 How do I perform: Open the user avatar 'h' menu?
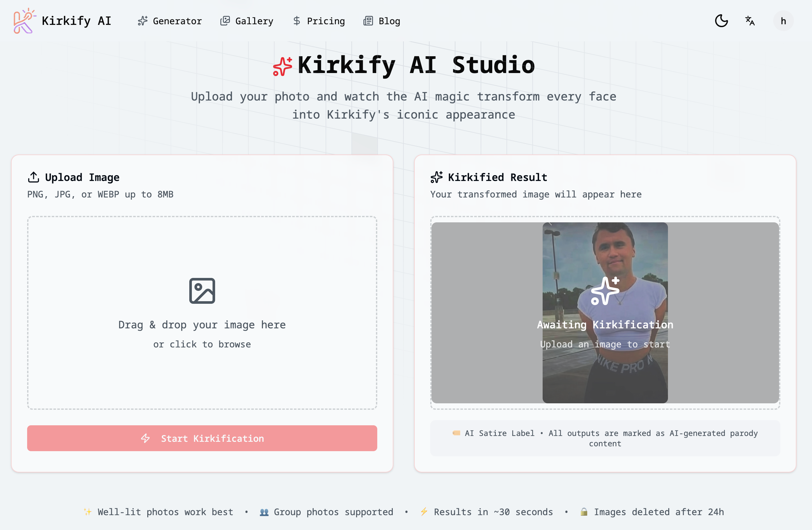tap(783, 21)
